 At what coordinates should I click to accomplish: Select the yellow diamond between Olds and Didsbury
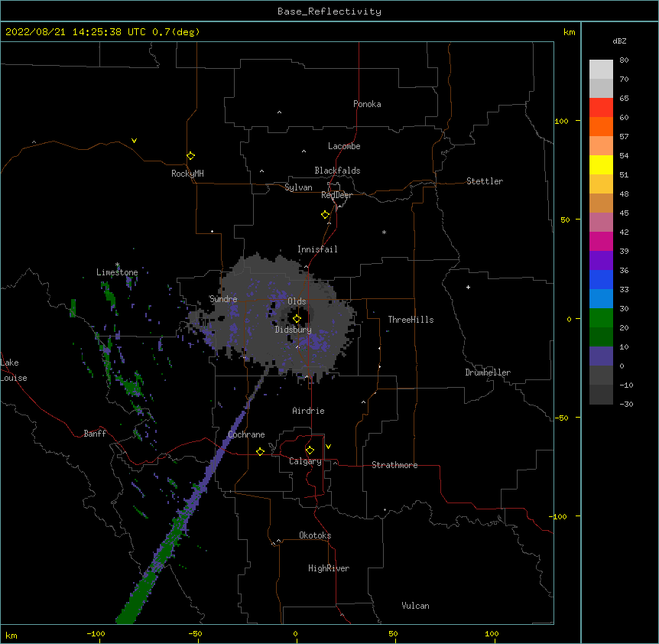pyautogui.click(x=297, y=319)
